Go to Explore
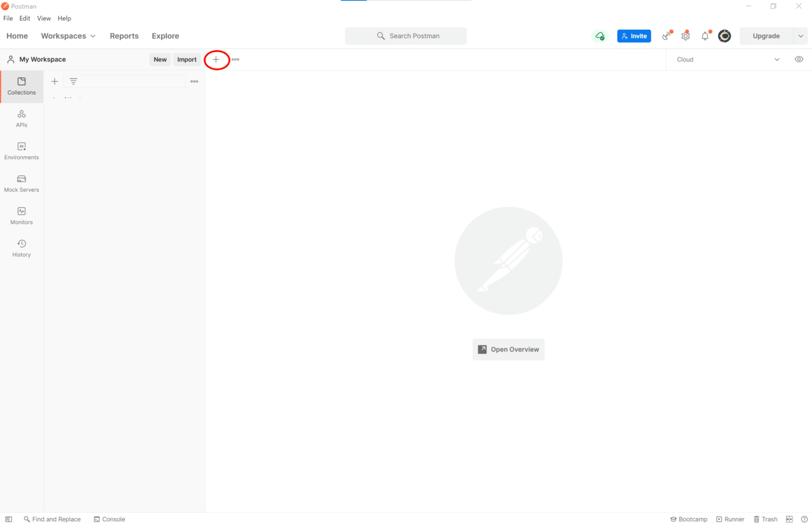Viewport: 812px width, 525px height. (x=165, y=36)
